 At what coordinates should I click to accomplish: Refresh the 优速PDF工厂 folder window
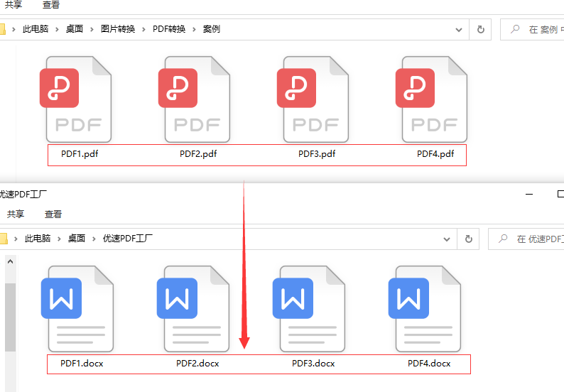click(x=468, y=239)
